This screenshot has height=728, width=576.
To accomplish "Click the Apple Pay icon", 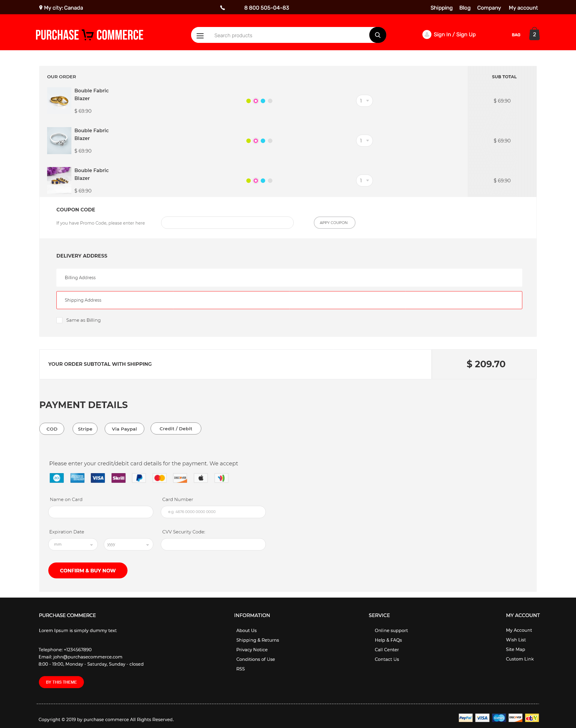I will coord(200,478).
